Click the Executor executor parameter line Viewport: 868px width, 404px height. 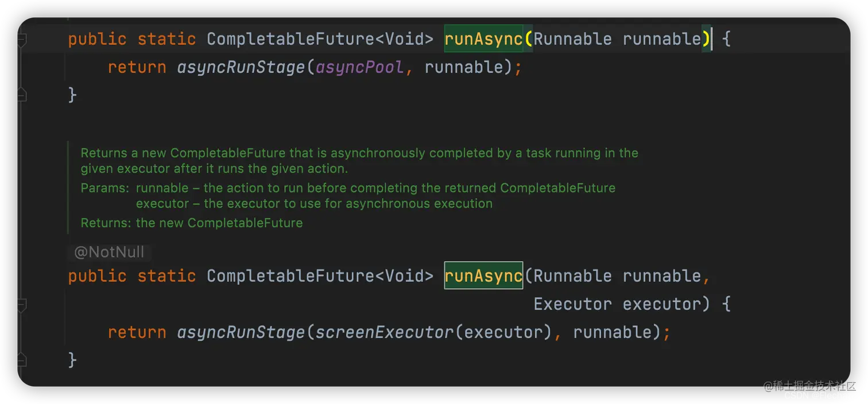tap(622, 304)
